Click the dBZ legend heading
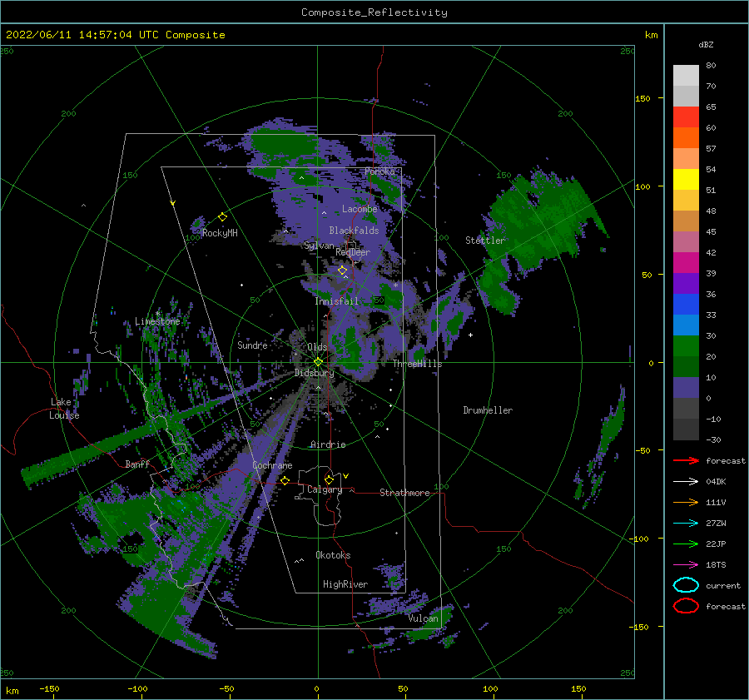This screenshot has width=749, height=700. pos(706,44)
